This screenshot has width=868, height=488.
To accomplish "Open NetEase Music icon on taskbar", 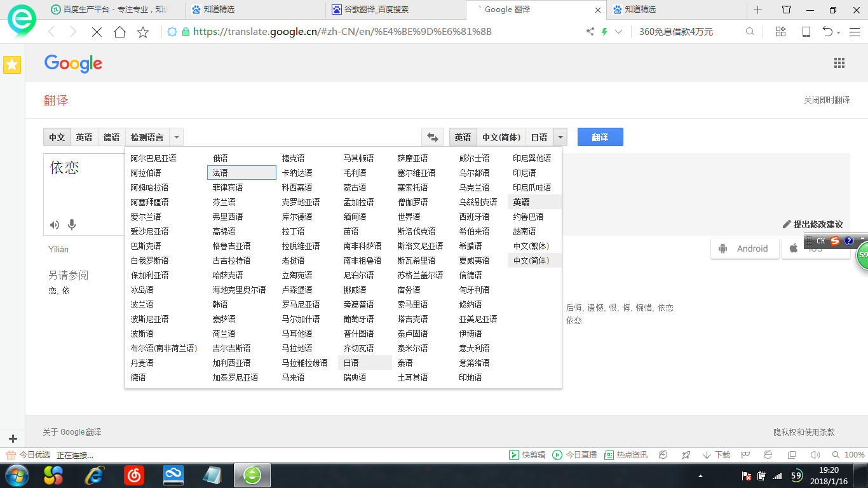I will pyautogui.click(x=133, y=475).
